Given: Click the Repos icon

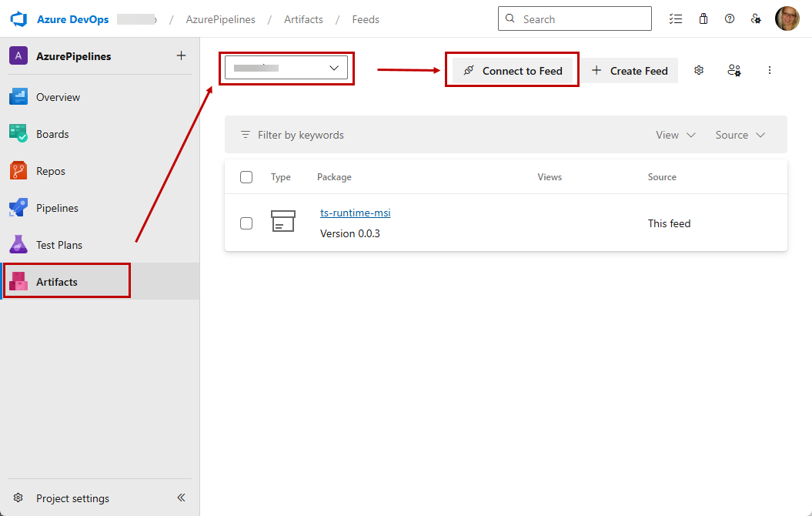Looking at the screenshot, I should [x=18, y=170].
